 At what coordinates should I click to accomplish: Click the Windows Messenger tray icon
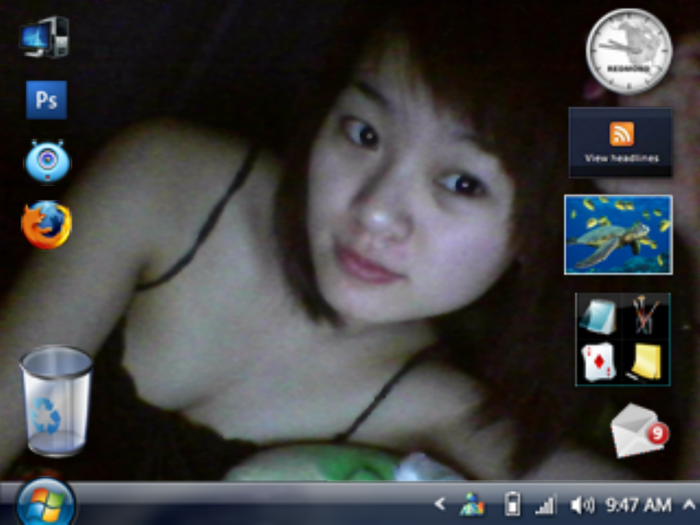pos(472,505)
